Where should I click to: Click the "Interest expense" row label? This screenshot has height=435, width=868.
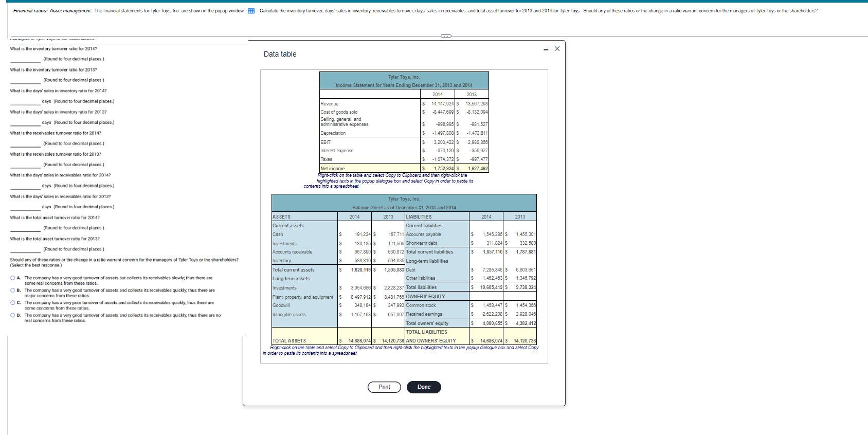337,151
